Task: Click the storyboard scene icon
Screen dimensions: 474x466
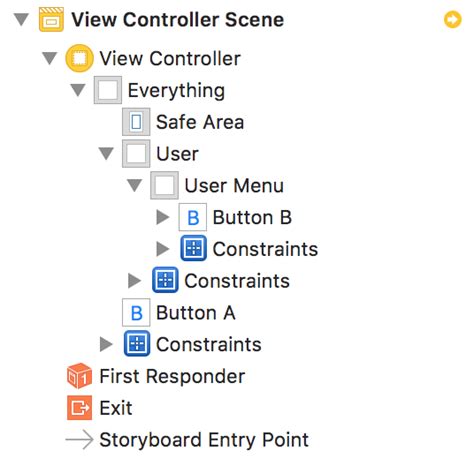Action: click(x=51, y=20)
